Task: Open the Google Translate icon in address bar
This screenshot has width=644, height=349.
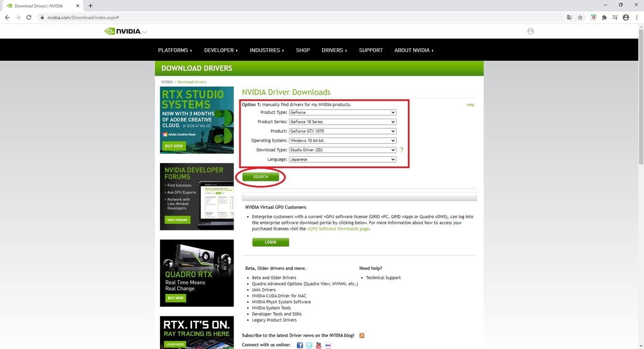Action: click(569, 17)
